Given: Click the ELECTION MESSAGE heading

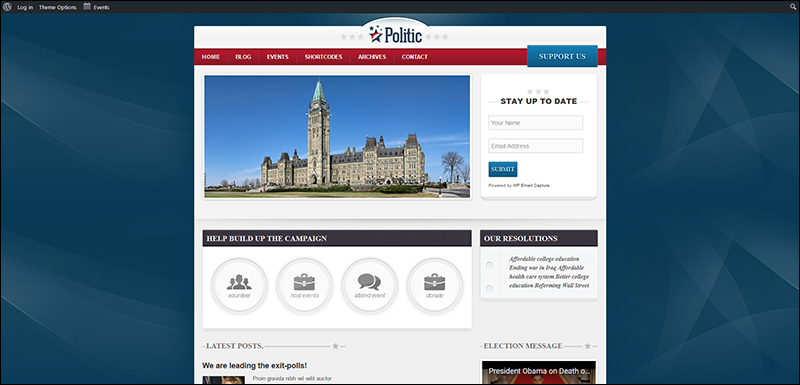Looking at the screenshot, I should (x=523, y=346).
